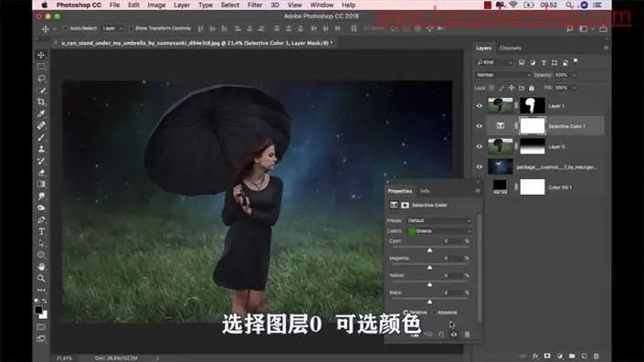Select the Gradient tool
Screen dimensions: 644x362
point(41,184)
